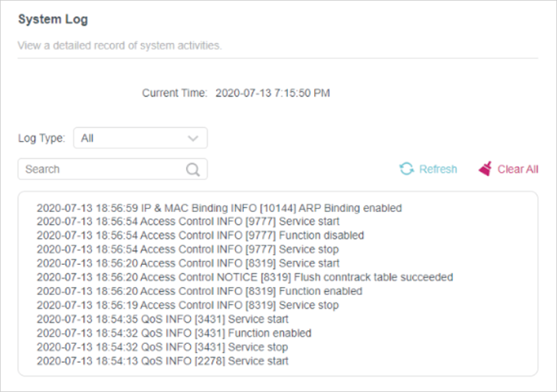This screenshot has width=557, height=392.
Task: Select the ARP Binding enabled log entry
Action: (x=219, y=208)
